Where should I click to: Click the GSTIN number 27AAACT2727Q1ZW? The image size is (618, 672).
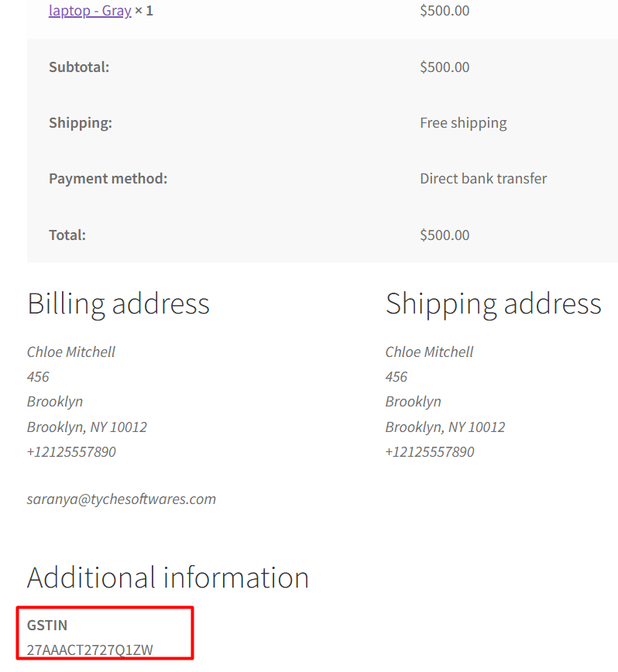point(90,650)
